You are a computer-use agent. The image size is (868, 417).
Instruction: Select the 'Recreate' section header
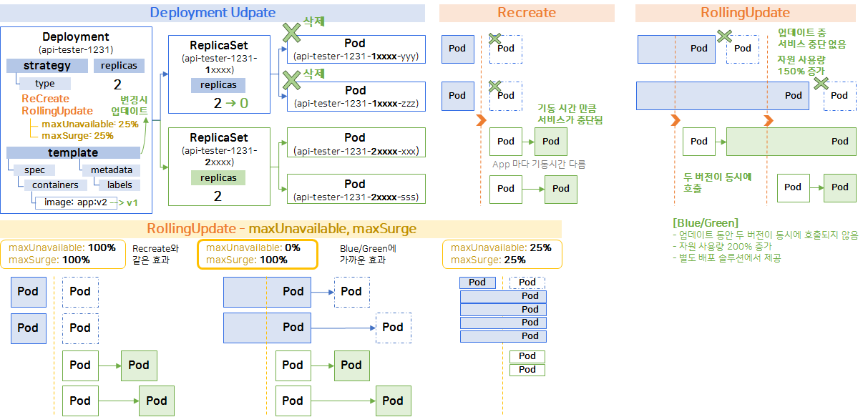point(527,13)
